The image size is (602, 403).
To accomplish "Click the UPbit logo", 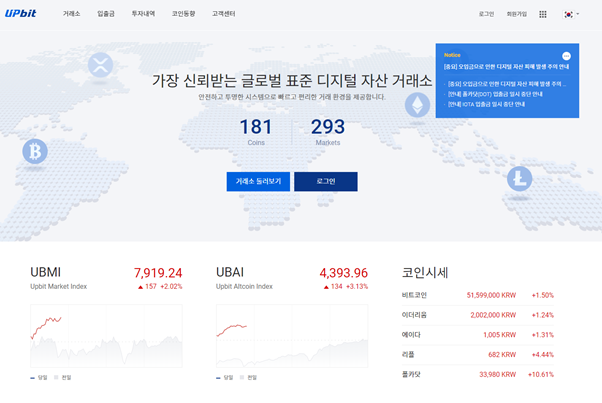I will pos(20,13).
